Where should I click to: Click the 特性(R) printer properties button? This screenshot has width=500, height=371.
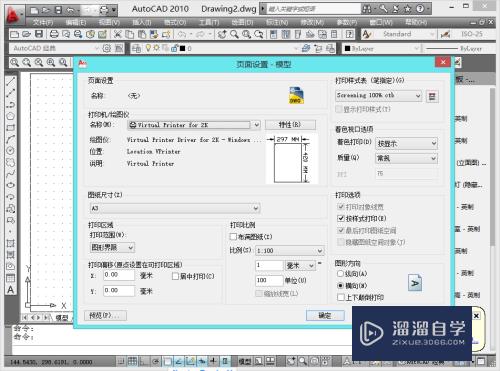pyautogui.click(x=290, y=125)
